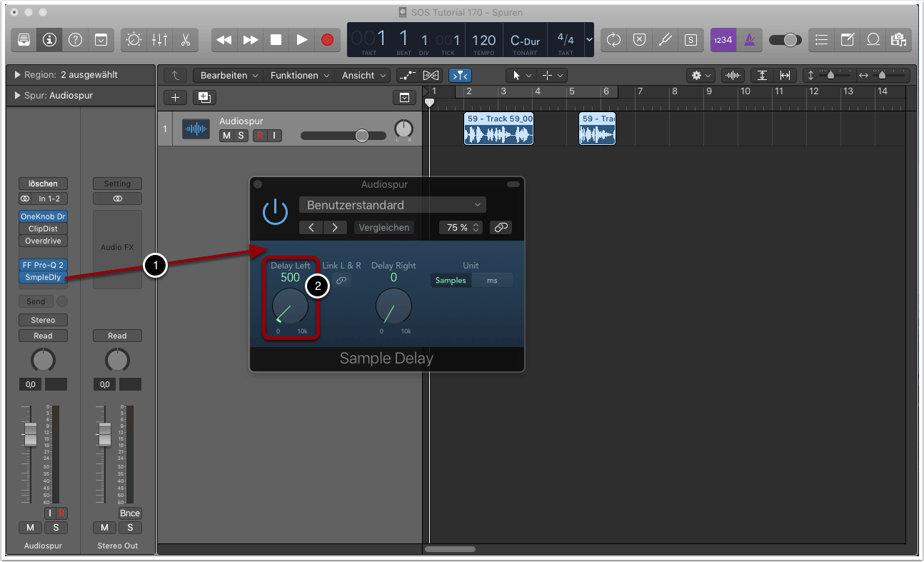Open the 75 % plugin view size dropdown
The width and height of the screenshot is (924, 562).
[x=461, y=228]
